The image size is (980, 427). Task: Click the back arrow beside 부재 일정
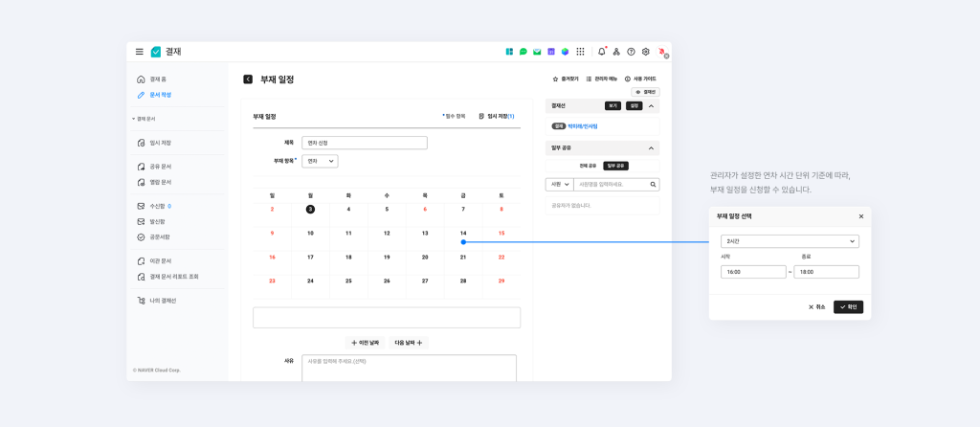248,79
